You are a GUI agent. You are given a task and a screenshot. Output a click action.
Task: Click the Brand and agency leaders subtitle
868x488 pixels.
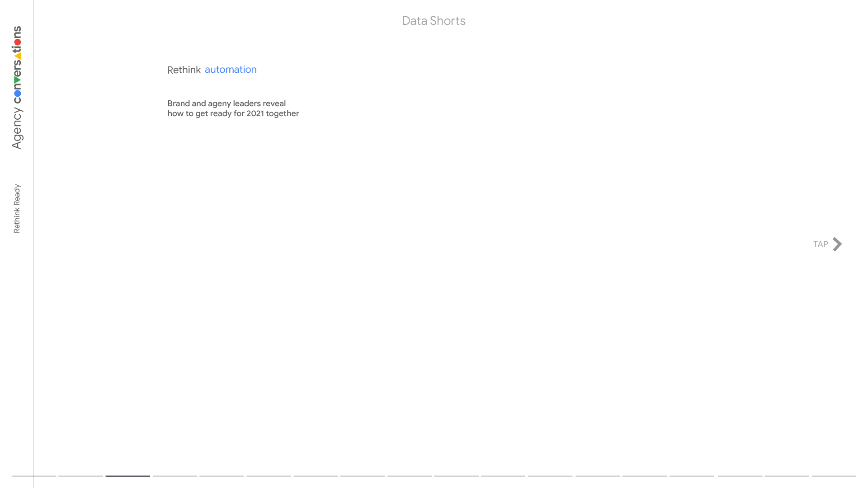233,108
